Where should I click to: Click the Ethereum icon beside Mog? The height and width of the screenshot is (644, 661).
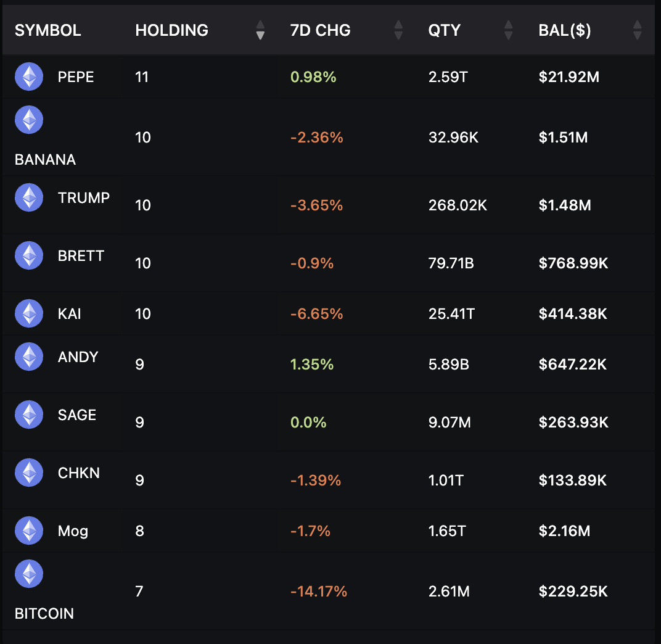tap(29, 530)
